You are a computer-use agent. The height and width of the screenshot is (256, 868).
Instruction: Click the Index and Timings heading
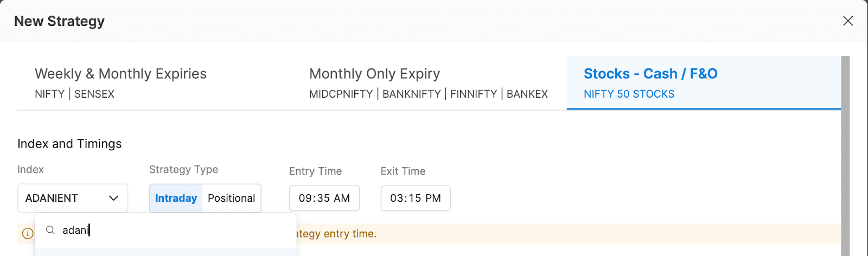(x=69, y=144)
